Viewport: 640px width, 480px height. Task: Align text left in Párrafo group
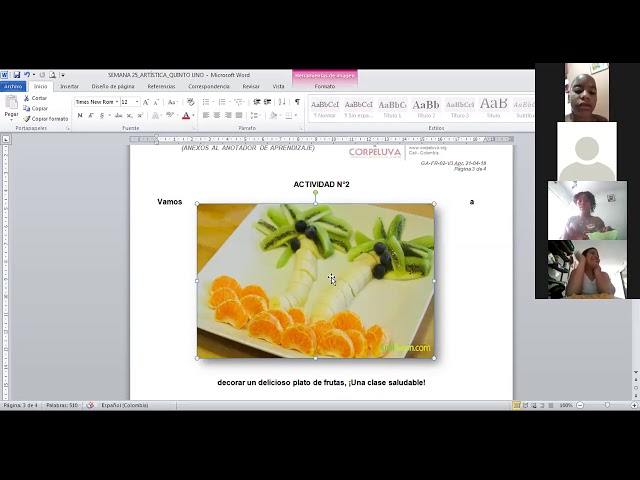click(206, 116)
